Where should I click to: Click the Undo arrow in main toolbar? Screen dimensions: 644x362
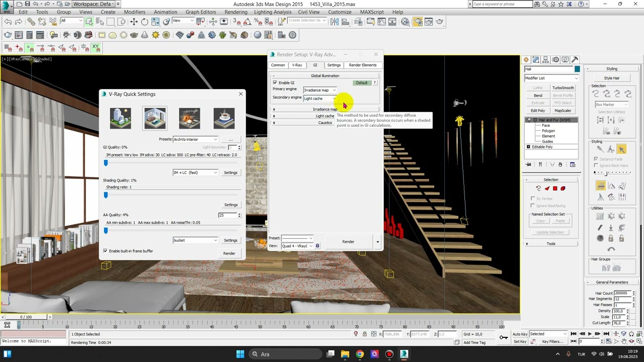pos(8,22)
